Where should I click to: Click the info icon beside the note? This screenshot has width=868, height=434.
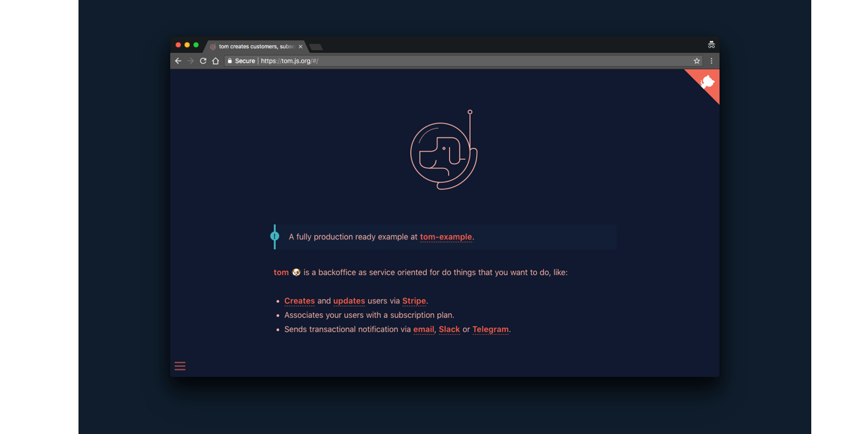[x=275, y=236]
